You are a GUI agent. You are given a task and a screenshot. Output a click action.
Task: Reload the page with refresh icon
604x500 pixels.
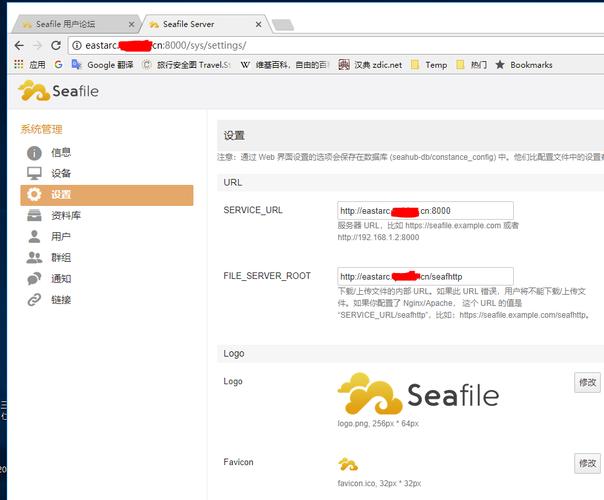[x=56, y=45]
